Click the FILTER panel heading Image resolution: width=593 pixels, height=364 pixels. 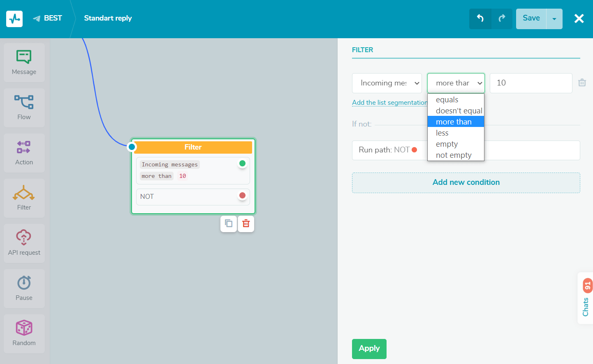click(x=363, y=50)
